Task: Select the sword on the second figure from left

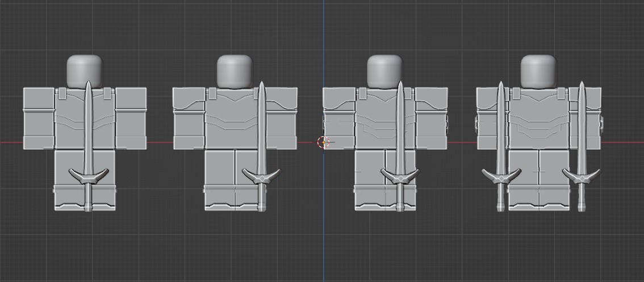Action: pyautogui.click(x=262, y=146)
